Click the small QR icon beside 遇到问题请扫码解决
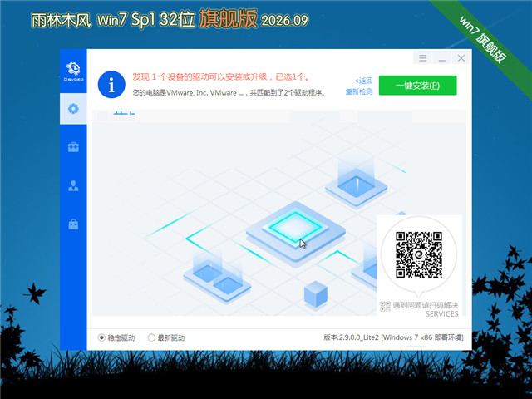 (385, 307)
